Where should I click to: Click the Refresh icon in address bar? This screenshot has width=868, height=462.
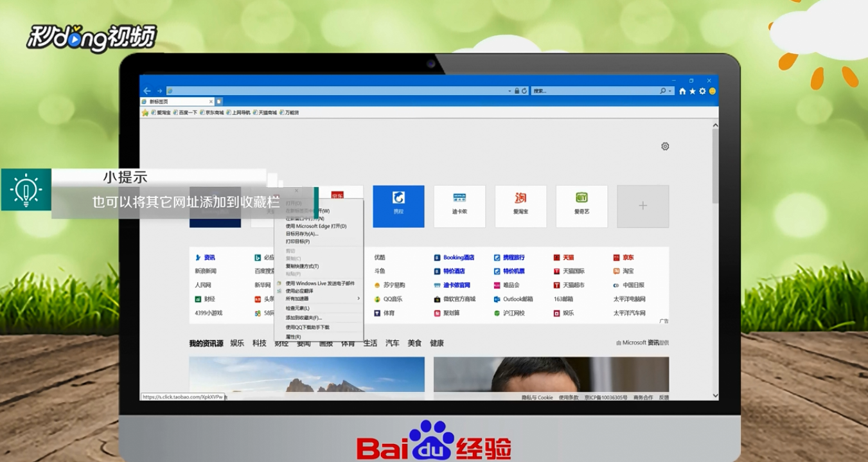[x=524, y=91]
